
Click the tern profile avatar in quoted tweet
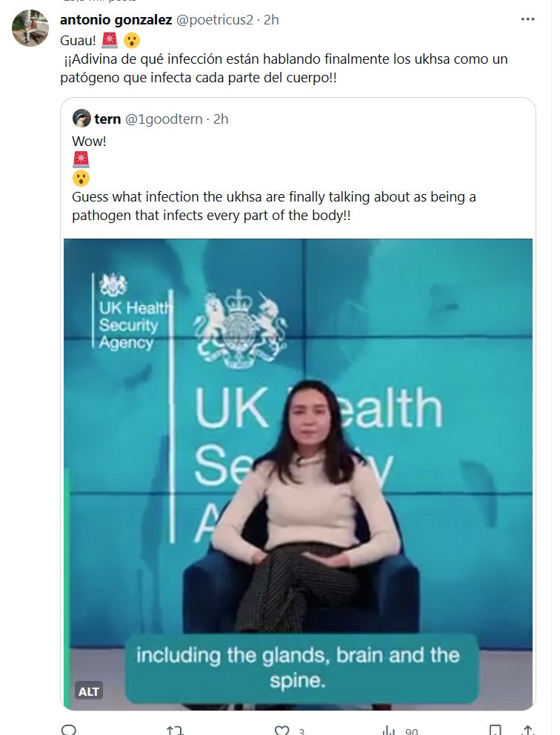coord(81,119)
